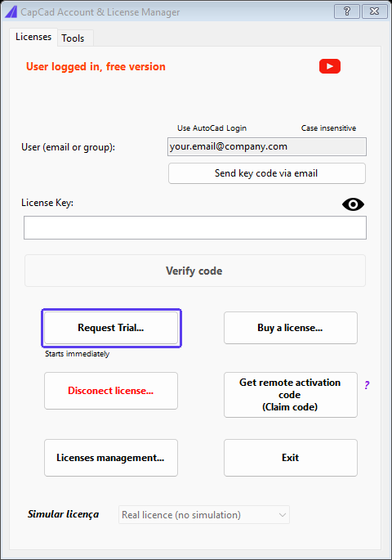Get remote activation claim code
The width and height of the screenshot is (392, 560).
pyautogui.click(x=291, y=395)
